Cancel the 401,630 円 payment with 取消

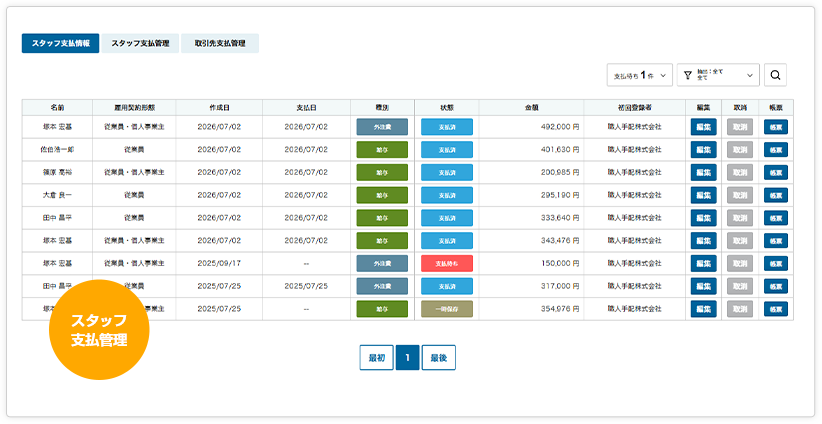(740, 150)
